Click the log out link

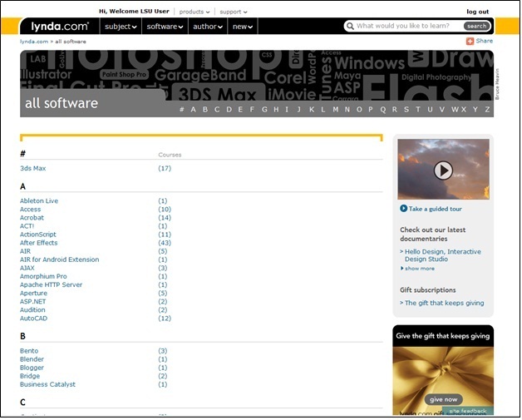click(477, 12)
